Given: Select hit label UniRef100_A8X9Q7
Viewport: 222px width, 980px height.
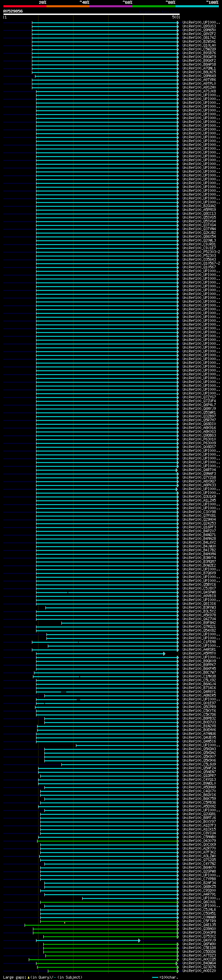Looking at the screenshot, I should [199, 481].
